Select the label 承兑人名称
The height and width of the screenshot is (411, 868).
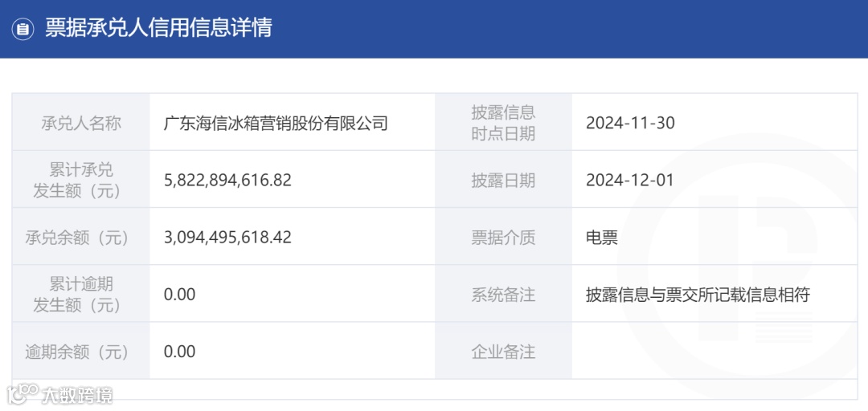tap(81, 123)
